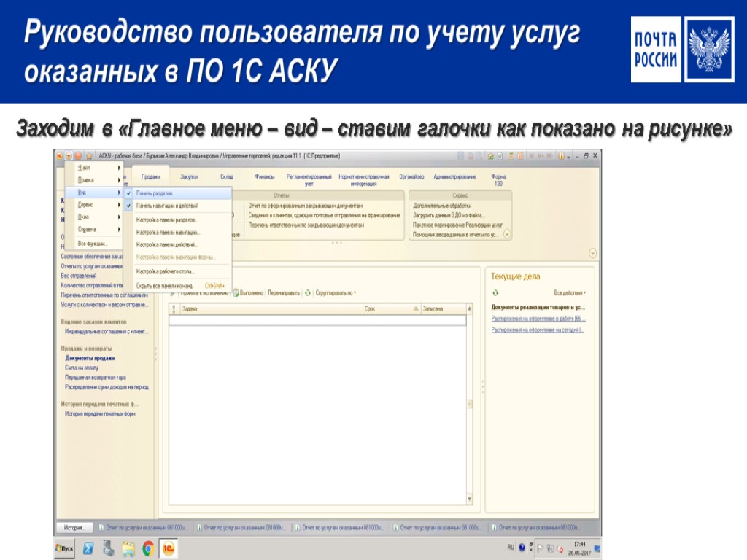The height and width of the screenshot is (560, 747).
Task: Click the История... button at the bottom
Action: pos(75,528)
